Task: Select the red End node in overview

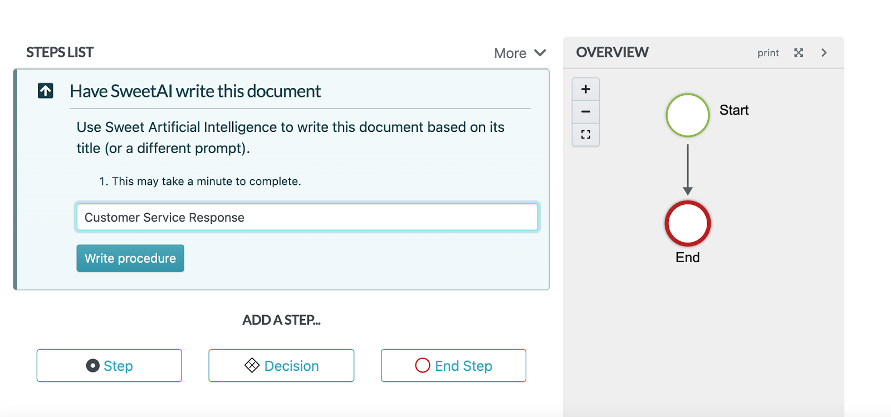Action: point(687,223)
